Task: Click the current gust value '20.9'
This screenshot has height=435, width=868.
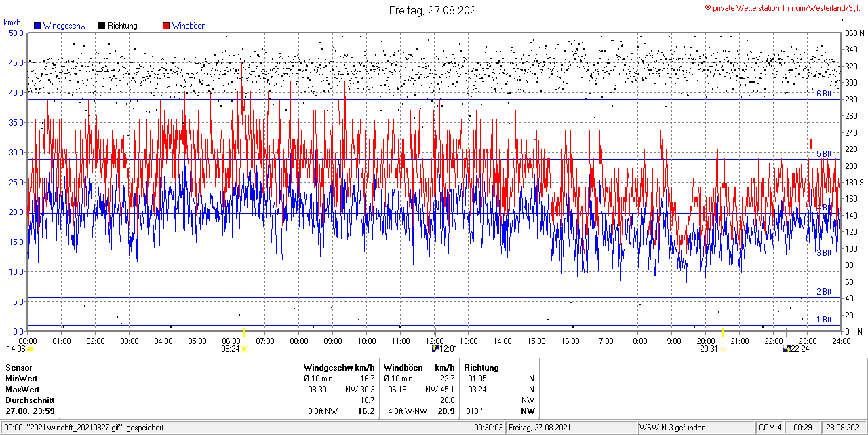Action: pos(446,411)
